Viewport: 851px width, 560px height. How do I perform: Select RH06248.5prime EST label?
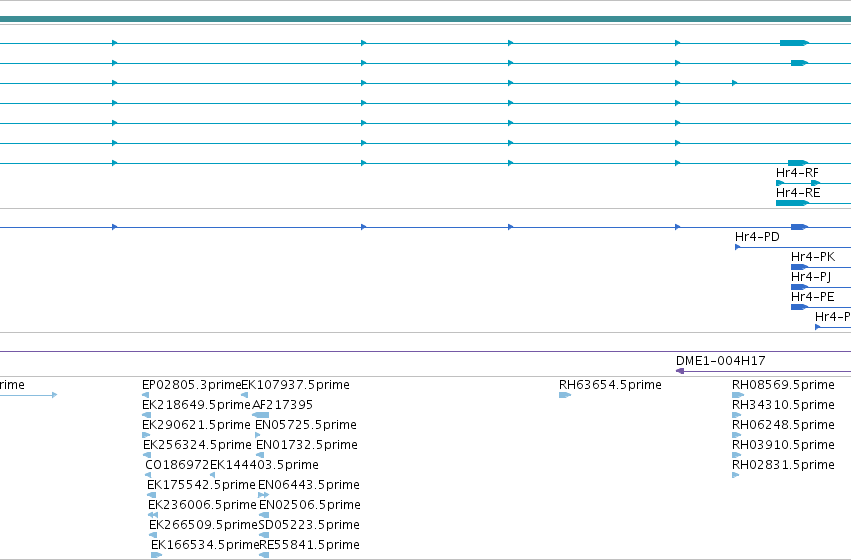[x=783, y=425]
